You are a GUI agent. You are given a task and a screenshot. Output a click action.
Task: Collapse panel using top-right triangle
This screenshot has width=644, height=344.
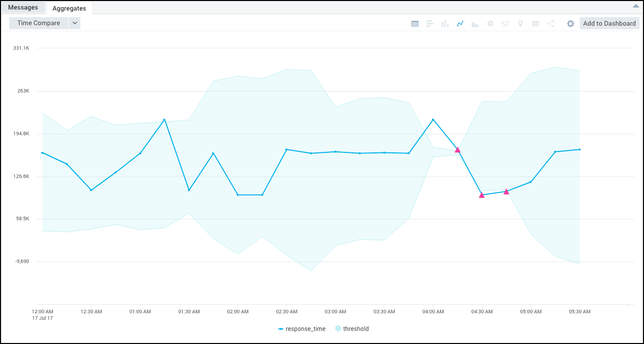click(x=636, y=6)
